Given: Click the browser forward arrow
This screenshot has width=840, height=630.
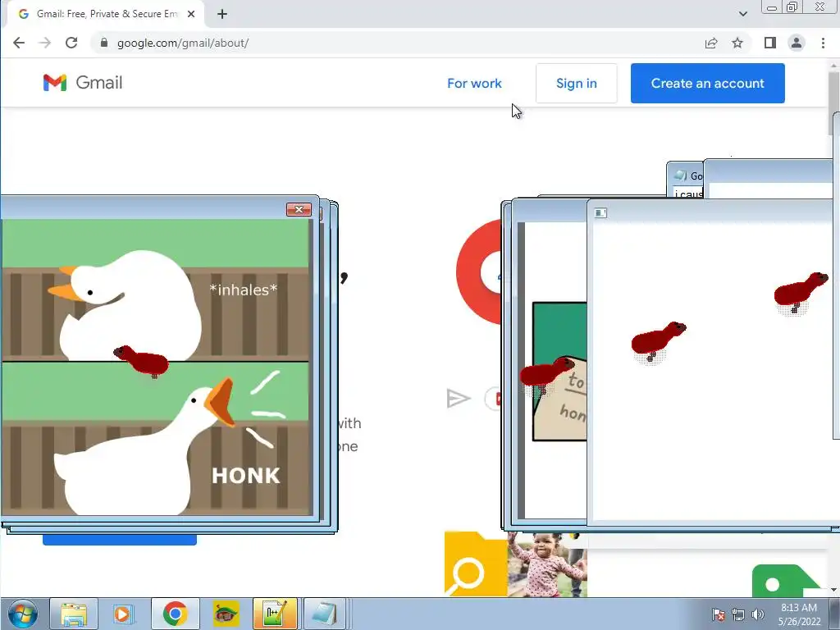Looking at the screenshot, I should tap(45, 43).
